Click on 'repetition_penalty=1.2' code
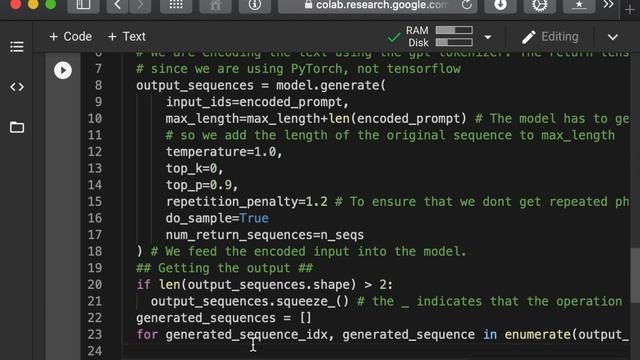 [x=247, y=202]
